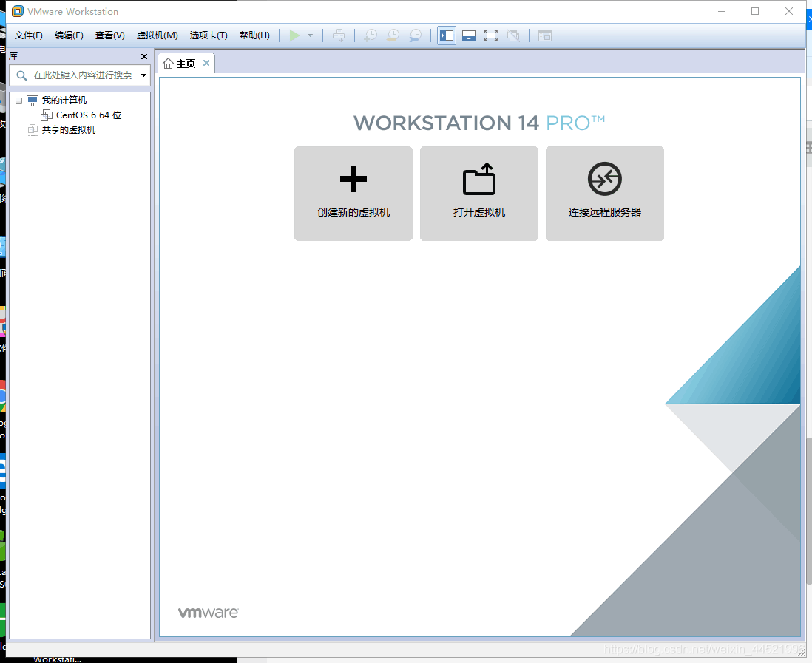Select the CentOS 6 64 位 virtual machine
Screen dimensions: 812x663
tap(89, 115)
